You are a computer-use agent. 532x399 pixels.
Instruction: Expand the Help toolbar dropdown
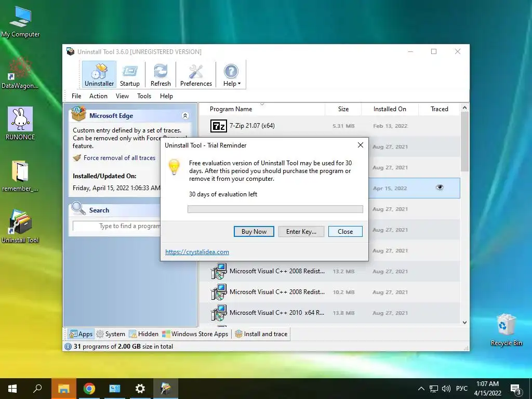click(x=232, y=75)
